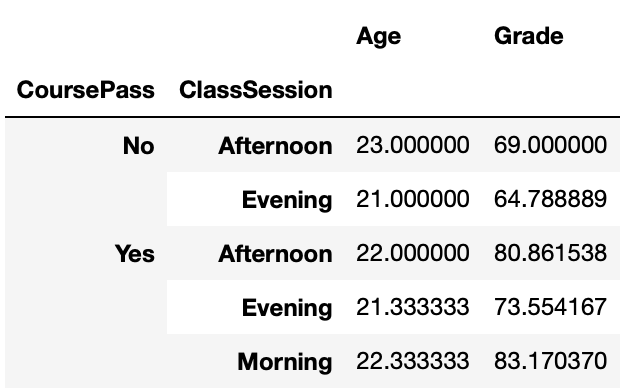Click Grade value 64.788889

click(550, 199)
